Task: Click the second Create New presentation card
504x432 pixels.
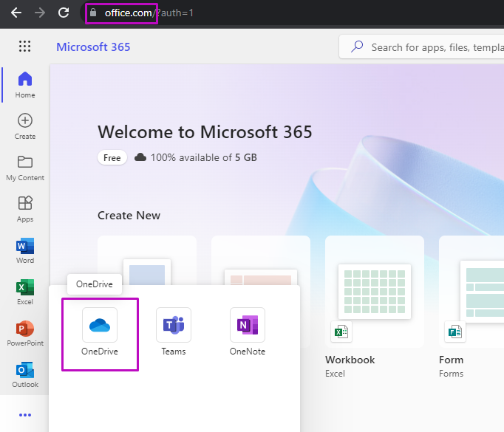Action: point(261,260)
